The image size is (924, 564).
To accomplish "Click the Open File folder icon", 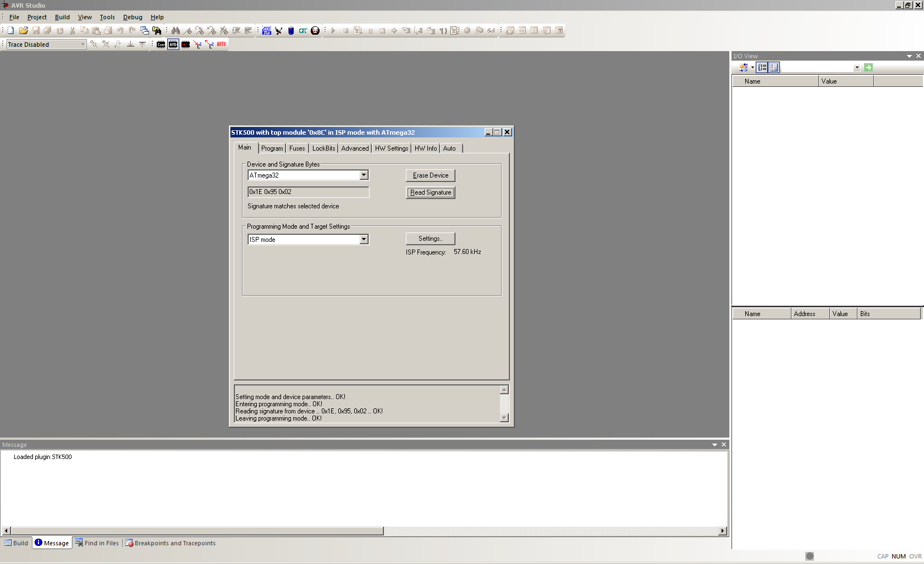I will [x=24, y=30].
